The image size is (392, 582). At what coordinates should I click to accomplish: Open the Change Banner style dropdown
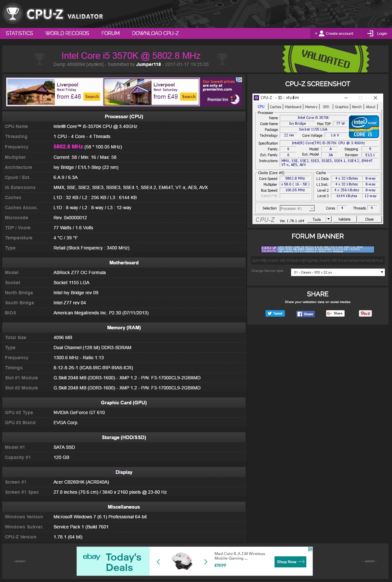[x=338, y=272]
